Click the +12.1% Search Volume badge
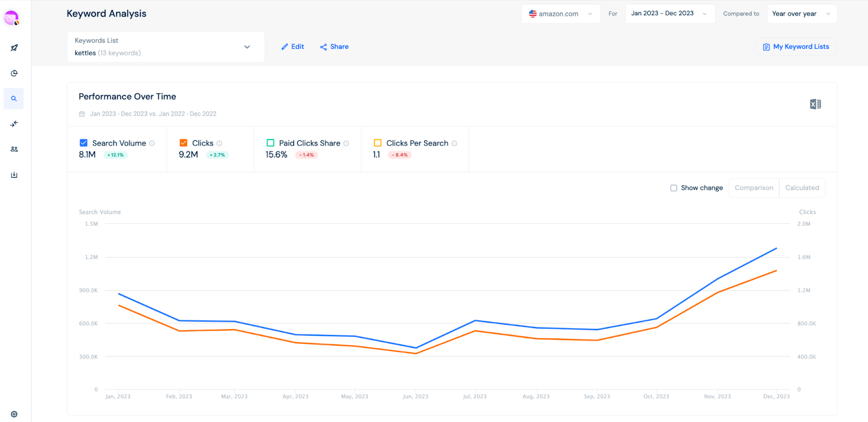This screenshot has height=422, width=868. tap(116, 155)
